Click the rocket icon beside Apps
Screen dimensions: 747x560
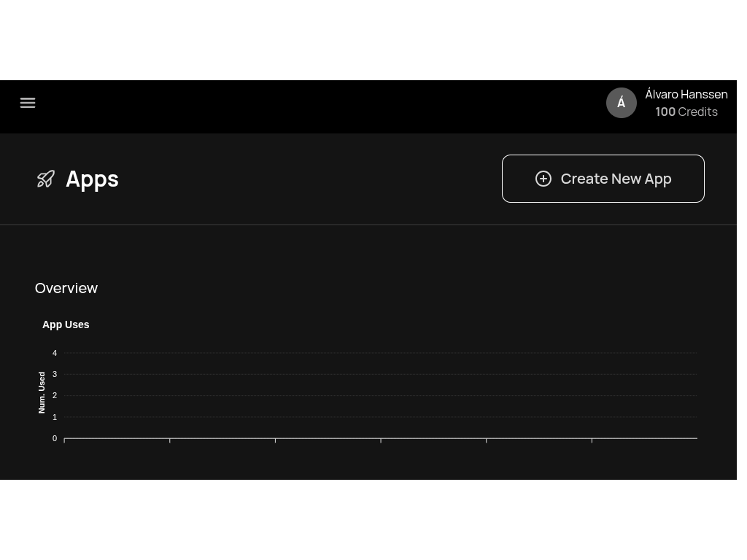(x=46, y=179)
